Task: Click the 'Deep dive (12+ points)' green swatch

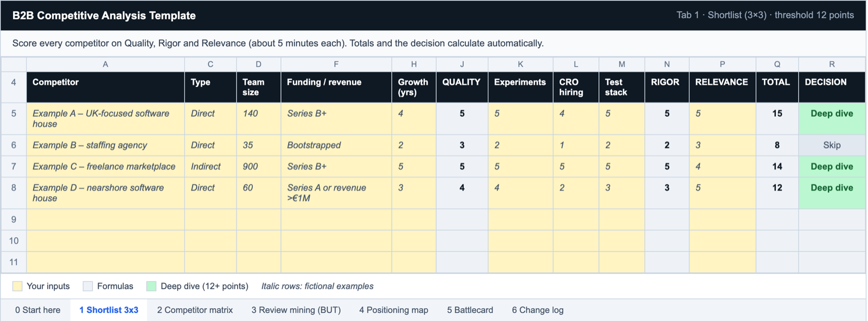Action: 151,286
